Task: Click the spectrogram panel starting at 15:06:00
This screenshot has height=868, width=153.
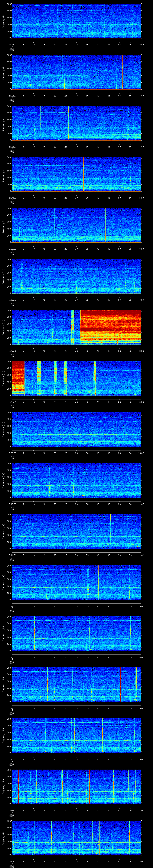Action: point(76,276)
